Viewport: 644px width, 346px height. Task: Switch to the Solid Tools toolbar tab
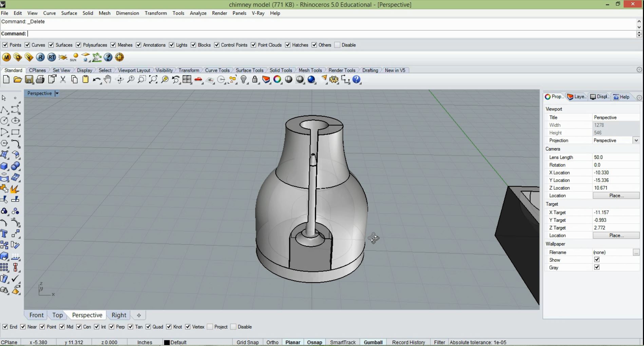click(281, 70)
